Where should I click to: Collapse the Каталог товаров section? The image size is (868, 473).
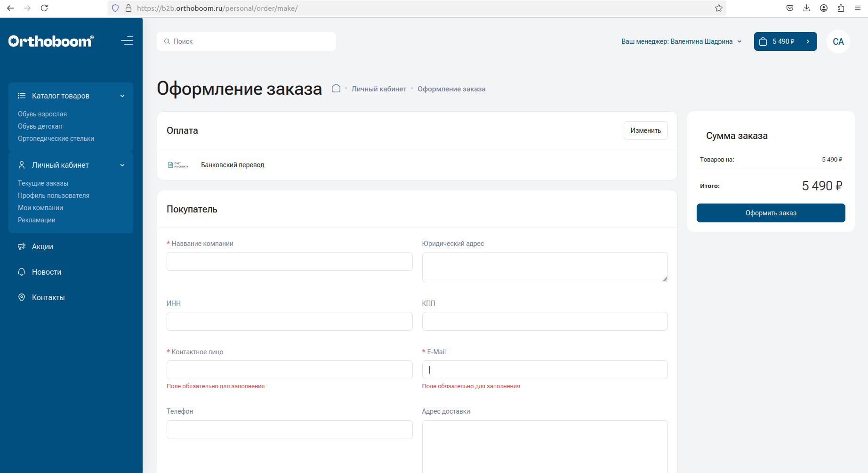pos(122,96)
